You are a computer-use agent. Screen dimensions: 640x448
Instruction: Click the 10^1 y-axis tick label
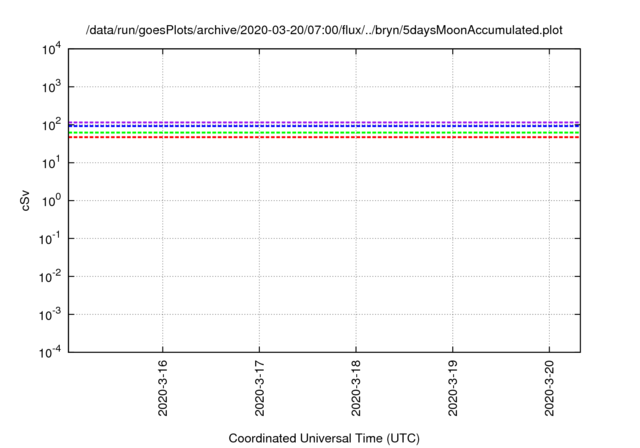tap(51, 163)
